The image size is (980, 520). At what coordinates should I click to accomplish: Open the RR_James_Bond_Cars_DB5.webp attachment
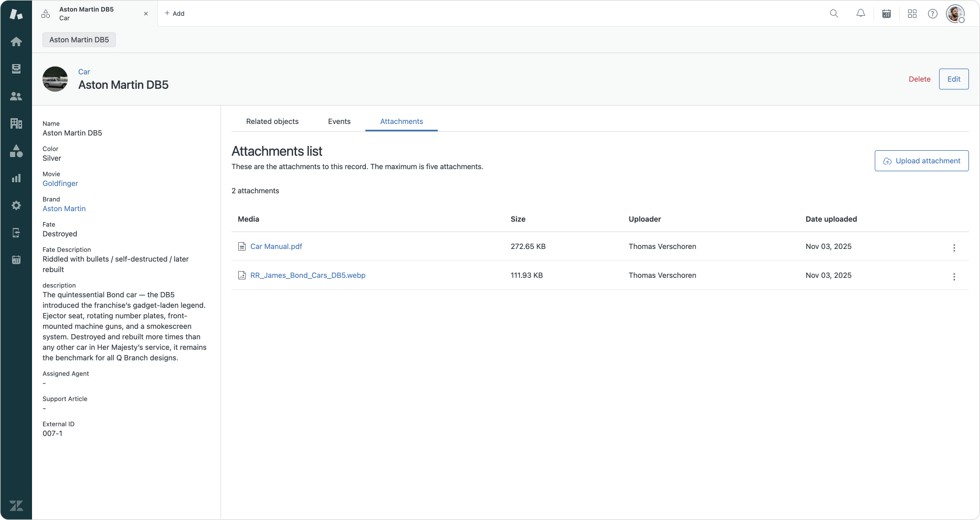tap(308, 275)
